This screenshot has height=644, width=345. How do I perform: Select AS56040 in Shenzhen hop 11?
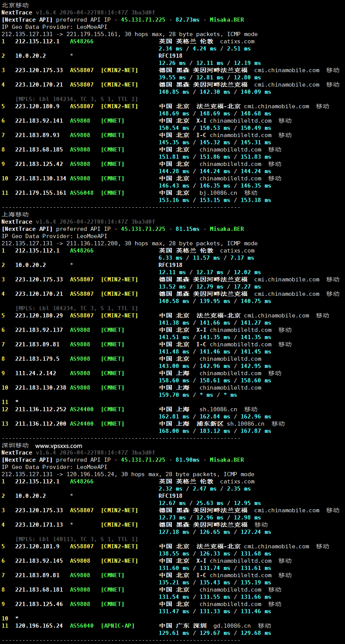82,626
